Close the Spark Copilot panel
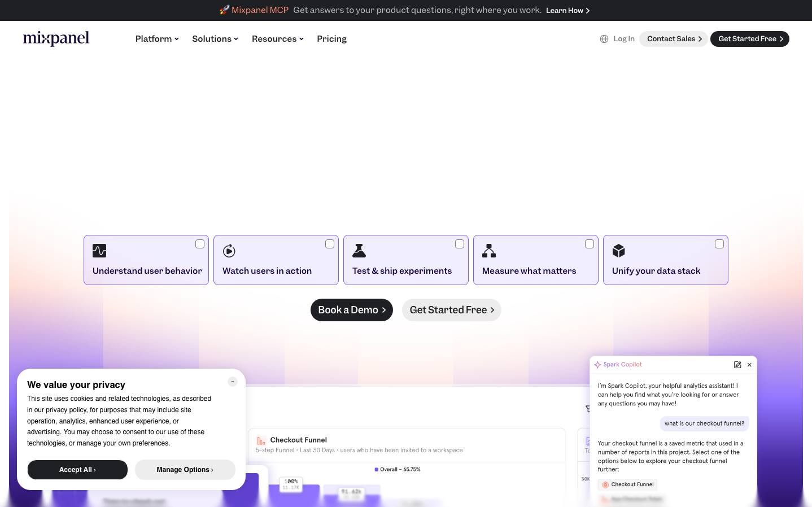 click(749, 365)
